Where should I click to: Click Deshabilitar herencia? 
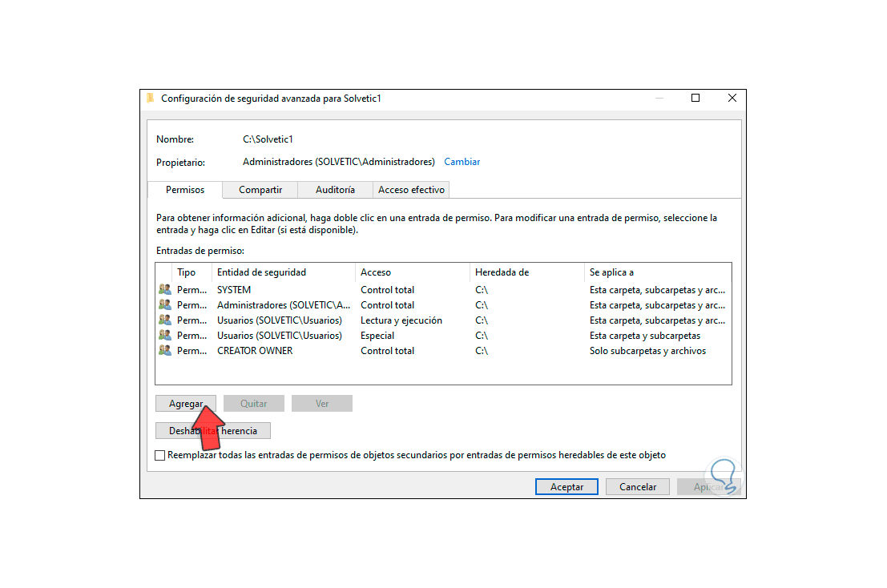(212, 430)
